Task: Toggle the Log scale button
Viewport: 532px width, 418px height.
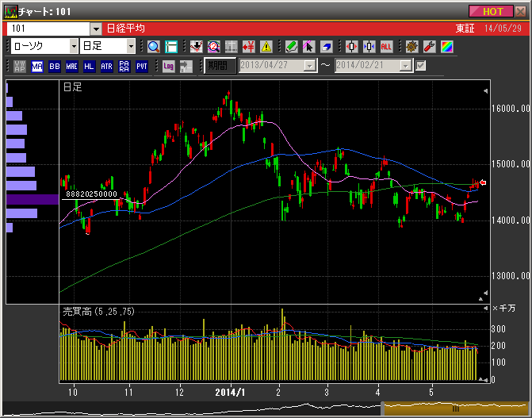Action: pyautogui.click(x=168, y=66)
